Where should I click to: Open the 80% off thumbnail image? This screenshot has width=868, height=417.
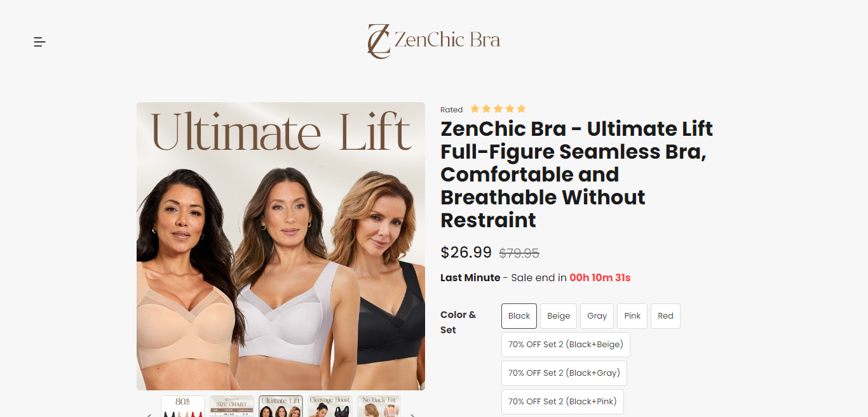pos(183,406)
